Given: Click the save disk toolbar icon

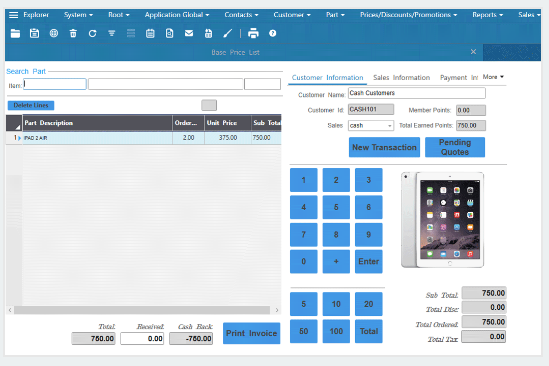Looking at the screenshot, I should (x=34, y=34).
